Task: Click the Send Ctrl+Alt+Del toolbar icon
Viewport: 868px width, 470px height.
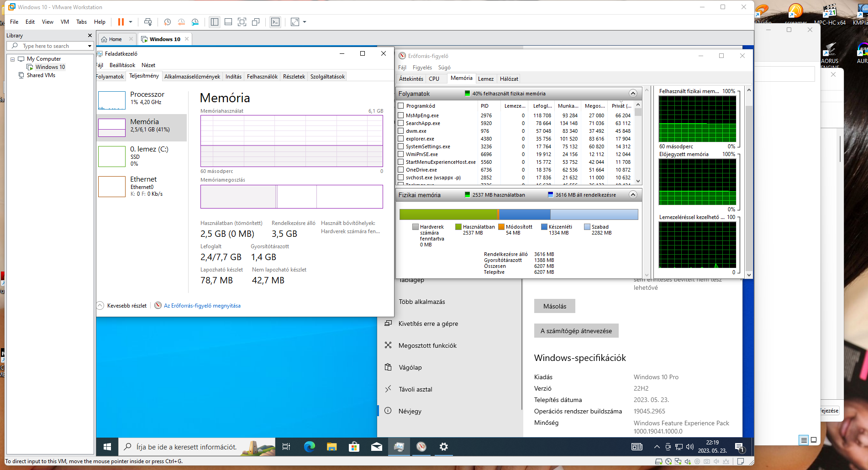Action: tap(148, 22)
